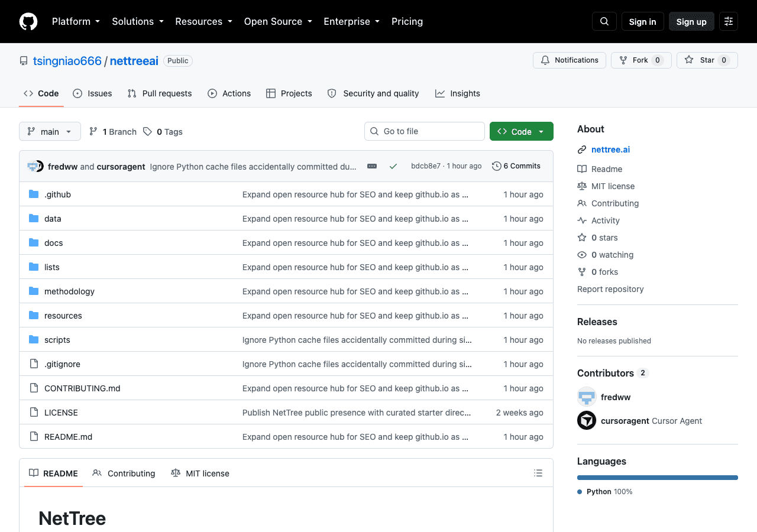The image size is (757, 532).
Task: Switch to the Actions tab
Action: point(229,93)
